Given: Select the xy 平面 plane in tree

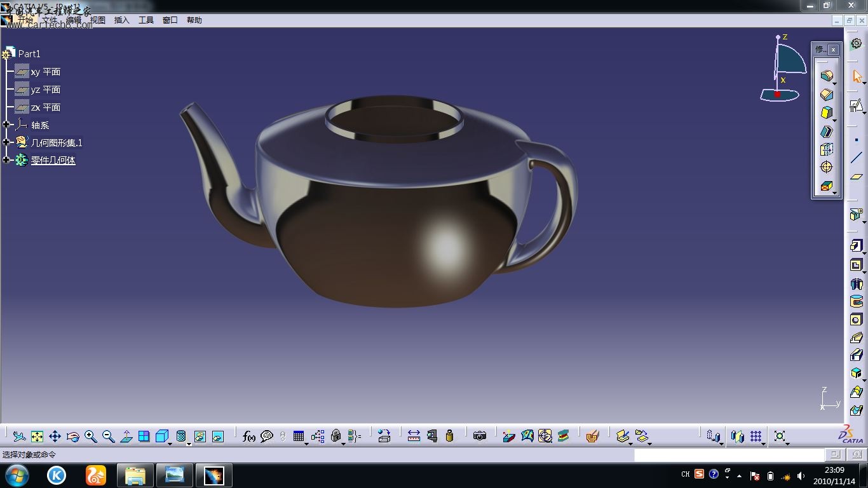Looking at the screenshot, I should [45, 72].
